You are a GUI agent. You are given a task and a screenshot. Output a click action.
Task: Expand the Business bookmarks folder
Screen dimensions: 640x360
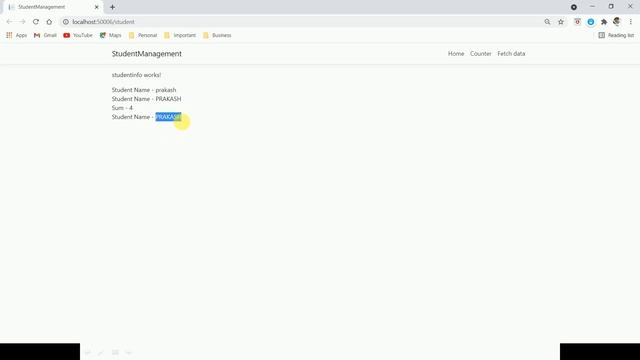pos(217,35)
